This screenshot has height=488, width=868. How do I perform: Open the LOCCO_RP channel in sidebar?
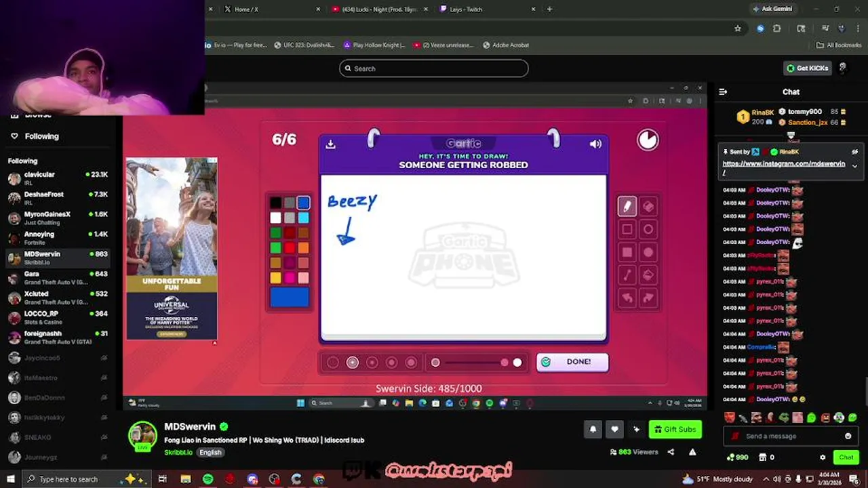click(58, 317)
